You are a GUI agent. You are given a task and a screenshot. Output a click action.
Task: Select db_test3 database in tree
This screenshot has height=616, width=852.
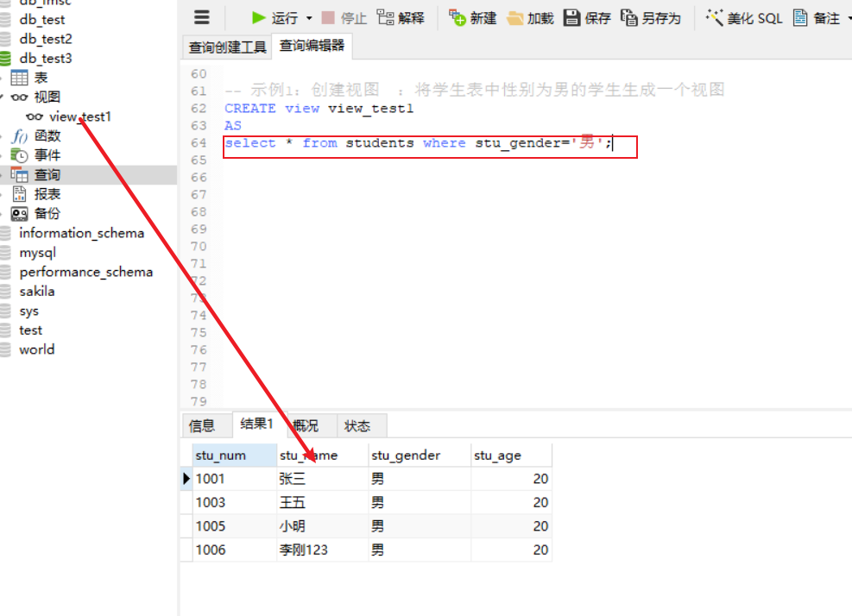coord(46,58)
